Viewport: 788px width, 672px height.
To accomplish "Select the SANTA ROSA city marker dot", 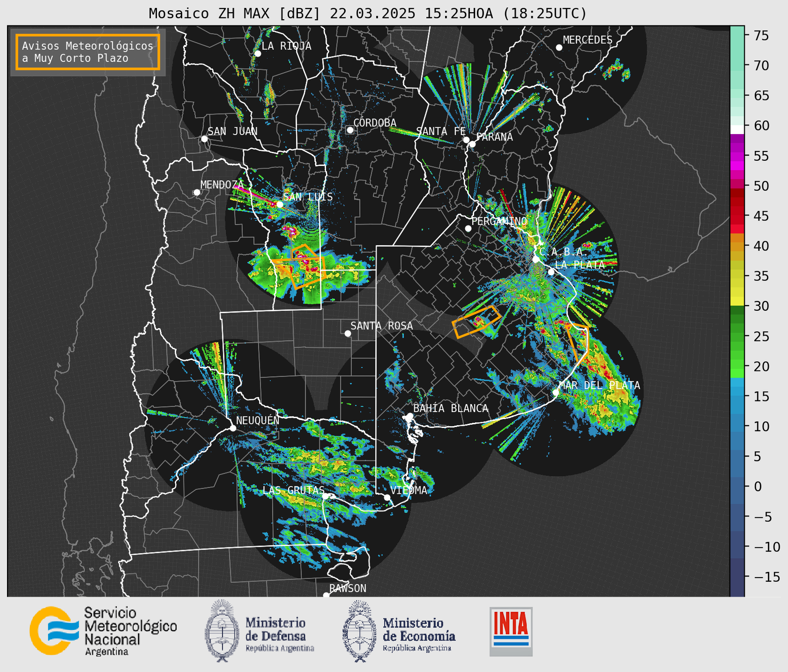I will (348, 333).
